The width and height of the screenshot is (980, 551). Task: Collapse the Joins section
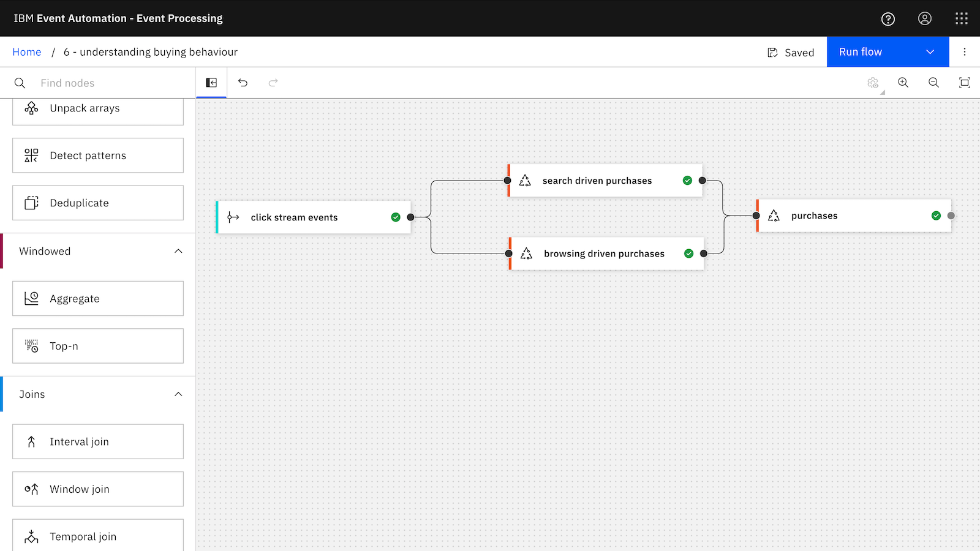pos(178,394)
